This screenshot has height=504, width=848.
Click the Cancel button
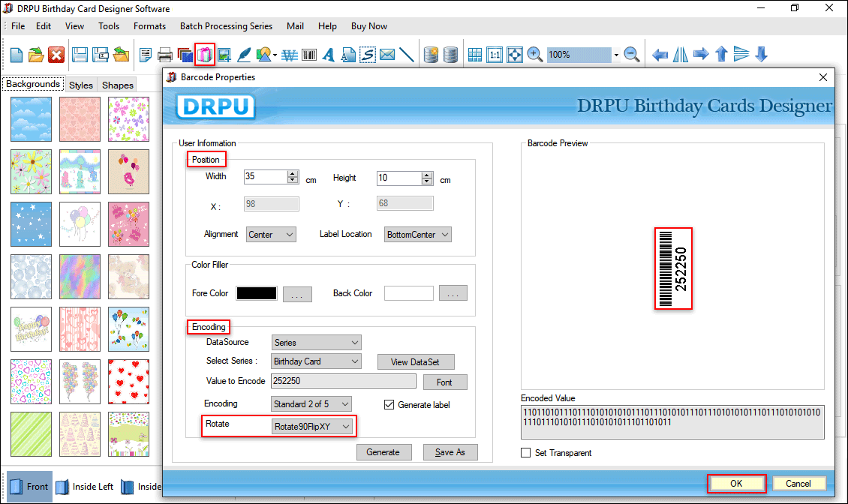(798, 484)
